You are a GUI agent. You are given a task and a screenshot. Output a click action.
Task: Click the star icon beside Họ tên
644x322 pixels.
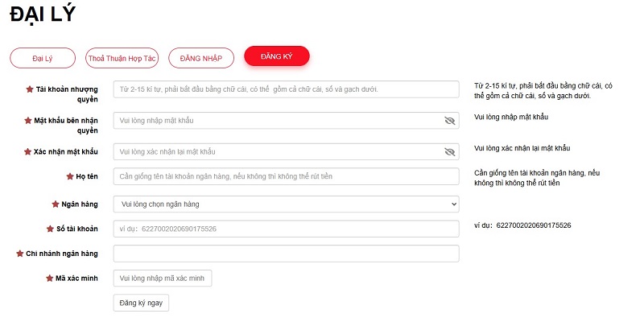70,176
